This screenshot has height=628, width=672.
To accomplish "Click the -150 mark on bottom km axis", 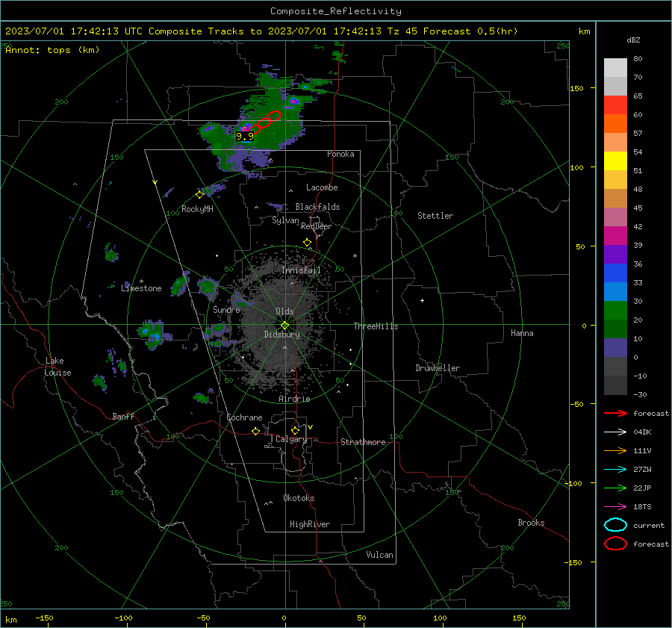I will [x=44, y=618].
